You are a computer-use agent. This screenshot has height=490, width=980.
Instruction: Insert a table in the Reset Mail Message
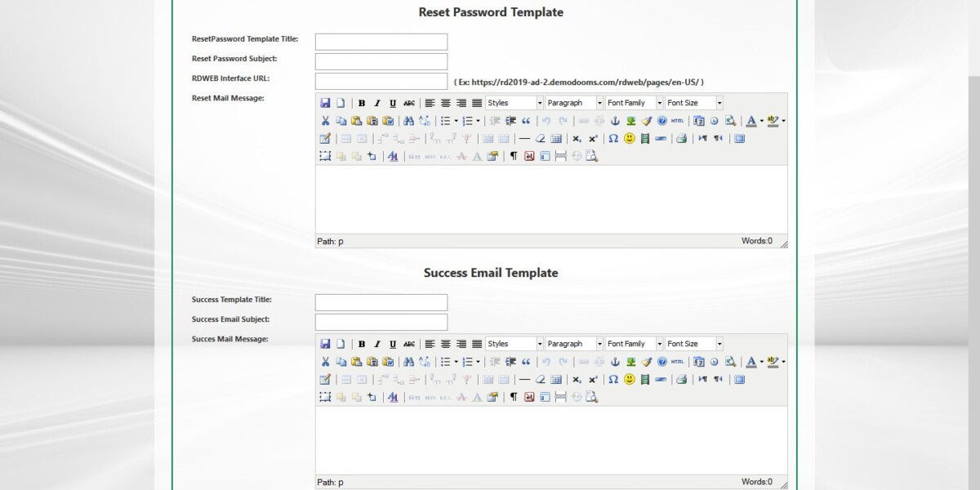(x=556, y=138)
